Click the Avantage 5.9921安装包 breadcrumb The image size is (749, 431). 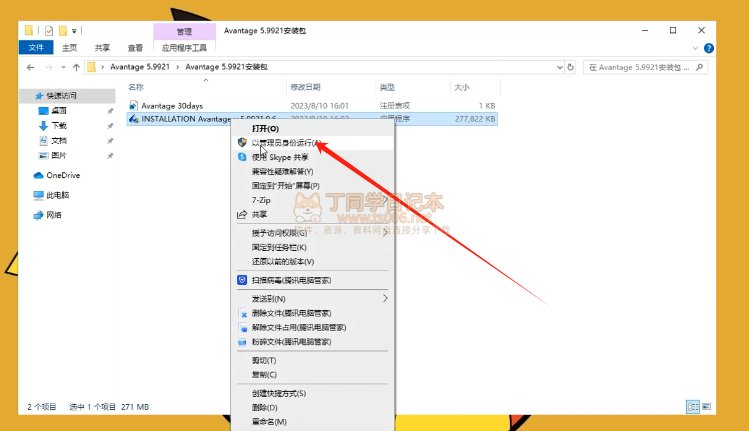pyautogui.click(x=226, y=67)
